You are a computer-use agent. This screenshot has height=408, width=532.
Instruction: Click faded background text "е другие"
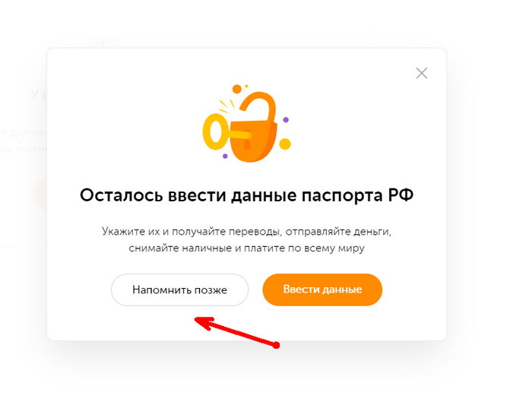23,132
